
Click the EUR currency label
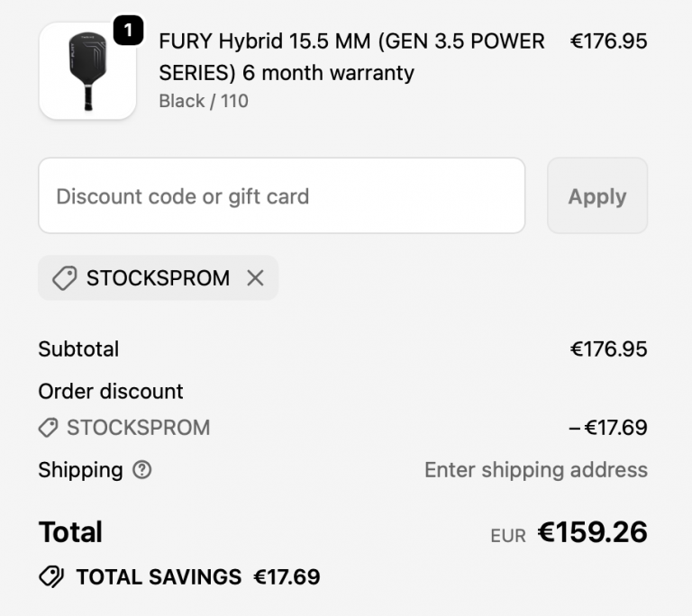[508, 536]
